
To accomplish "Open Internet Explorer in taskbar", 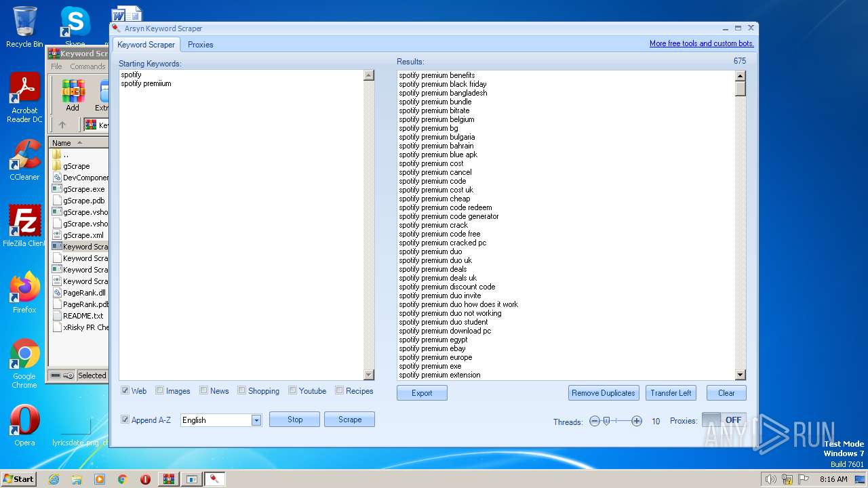I will coord(54,479).
